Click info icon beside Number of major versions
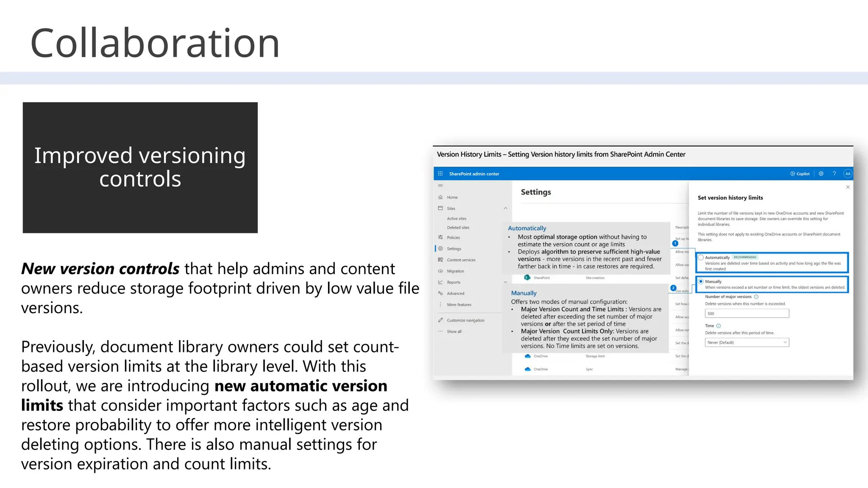 coord(757,297)
